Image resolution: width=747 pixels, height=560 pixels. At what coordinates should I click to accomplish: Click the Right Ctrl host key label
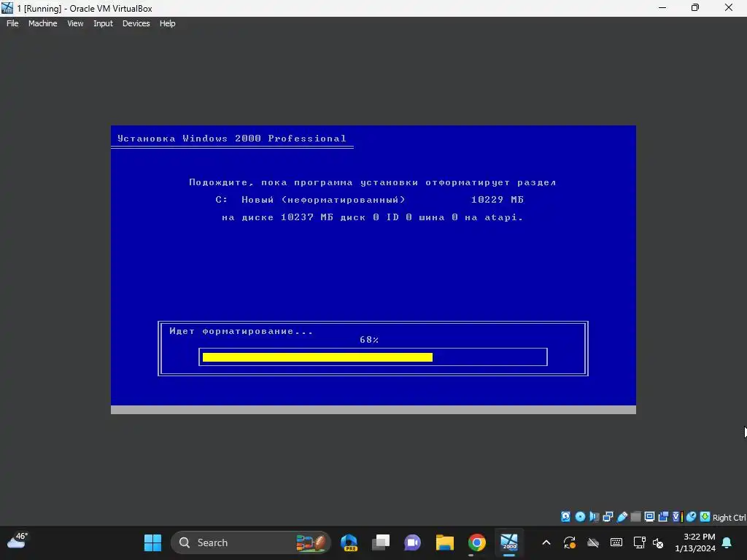coord(729,518)
